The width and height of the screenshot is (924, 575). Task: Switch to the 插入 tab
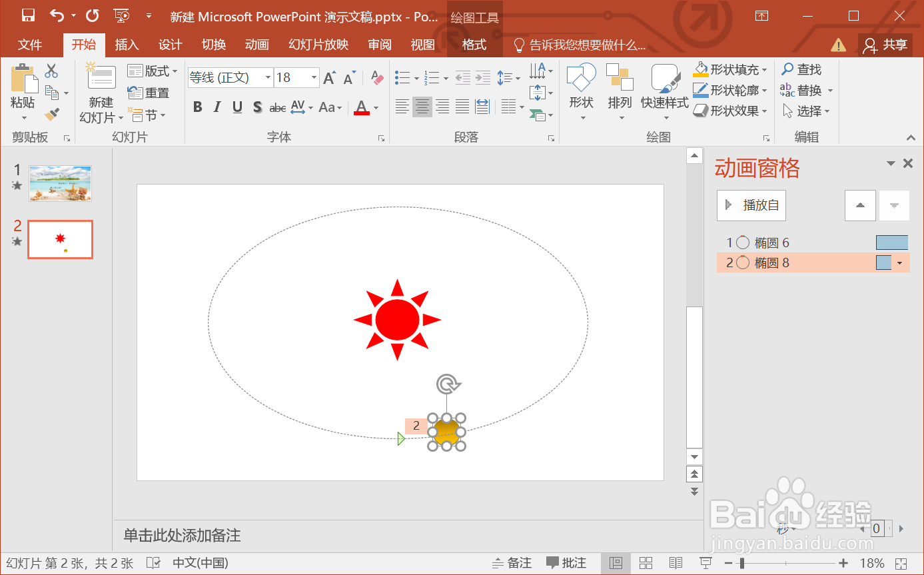(127, 45)
